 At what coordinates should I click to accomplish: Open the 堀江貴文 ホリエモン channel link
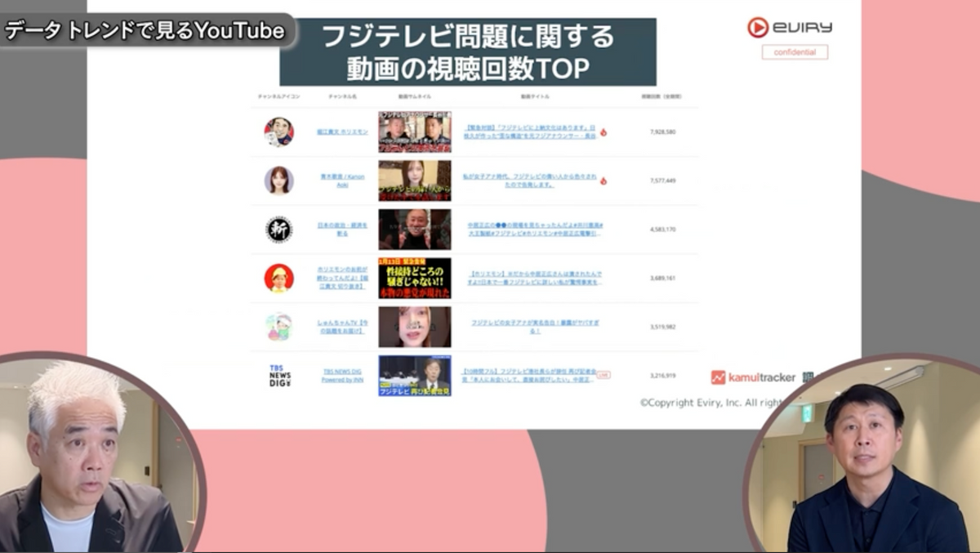point(342,132)
